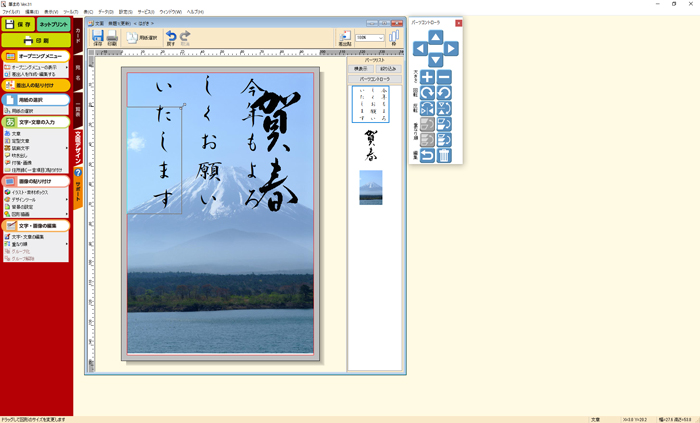The width and height of the screenshot is (700, 423).
Task: Click the blue undo arrow in toolbar
Action: click(170, 38)
